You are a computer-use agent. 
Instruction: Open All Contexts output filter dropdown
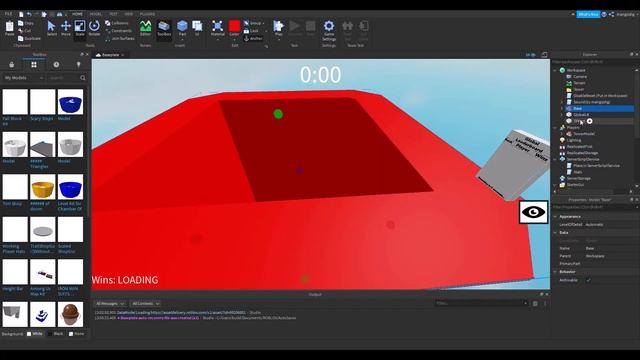[x=145, y=304]
